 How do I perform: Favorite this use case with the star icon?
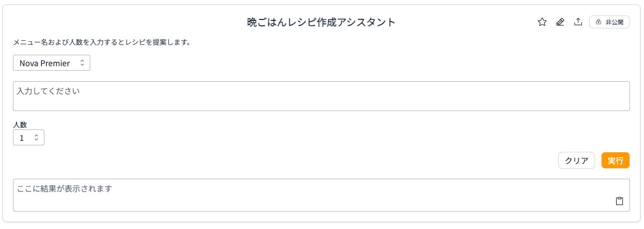(542, 22)
